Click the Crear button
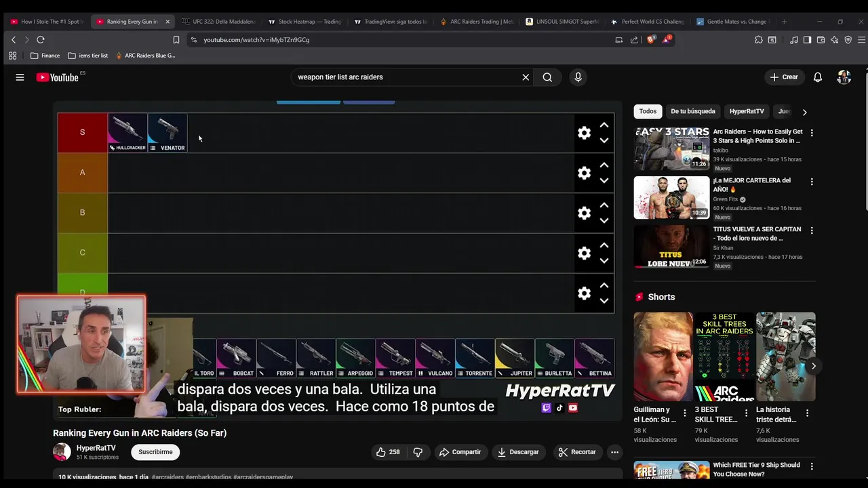This screenshot has width=868, height=488. click(x=784, y=77)
